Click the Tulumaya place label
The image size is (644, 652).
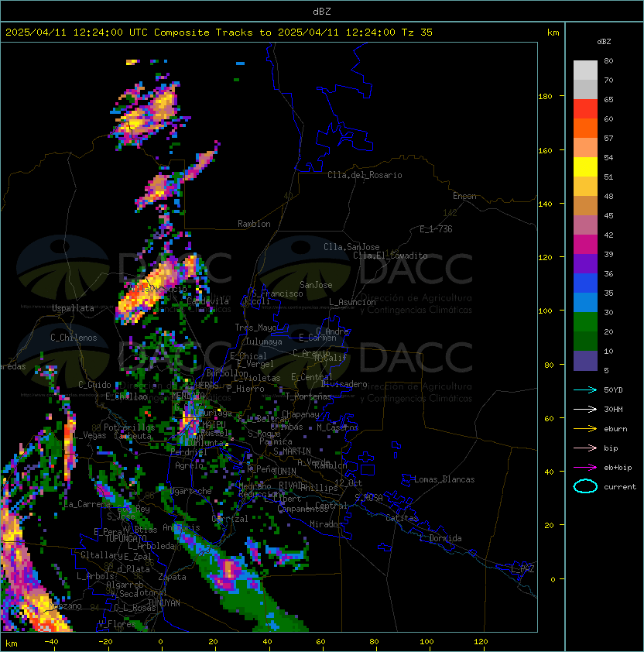pos(264,341)
